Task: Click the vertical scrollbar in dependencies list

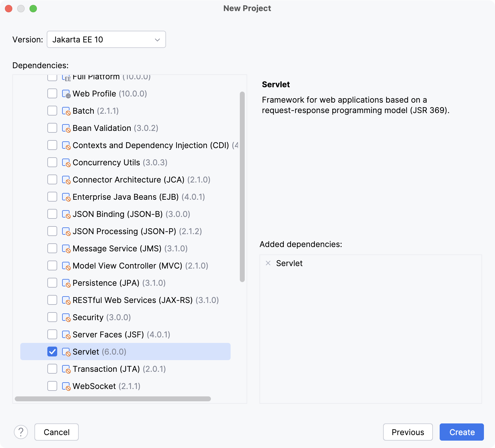Action: pyautogui.click(x=242, y=184)
